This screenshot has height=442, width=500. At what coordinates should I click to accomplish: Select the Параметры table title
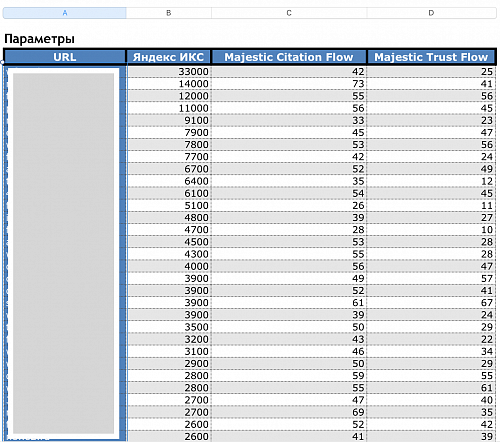click(39, 39)
